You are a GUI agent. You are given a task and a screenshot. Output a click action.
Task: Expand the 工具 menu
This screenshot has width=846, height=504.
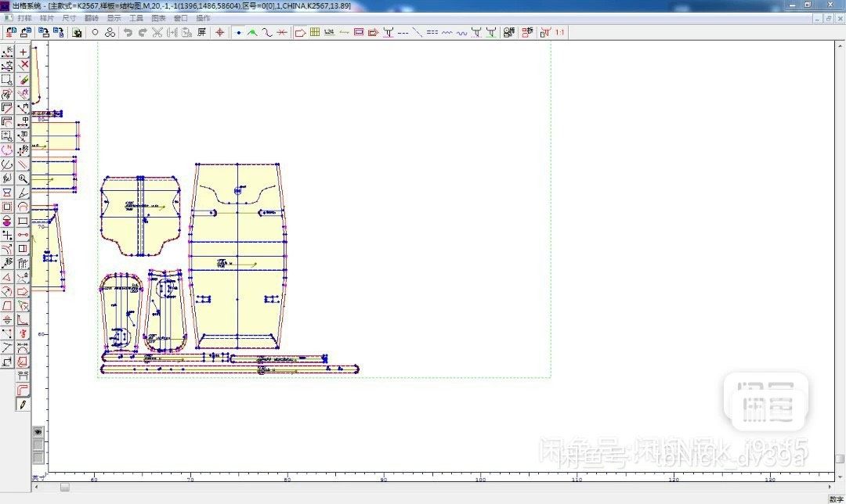[136, 17]
